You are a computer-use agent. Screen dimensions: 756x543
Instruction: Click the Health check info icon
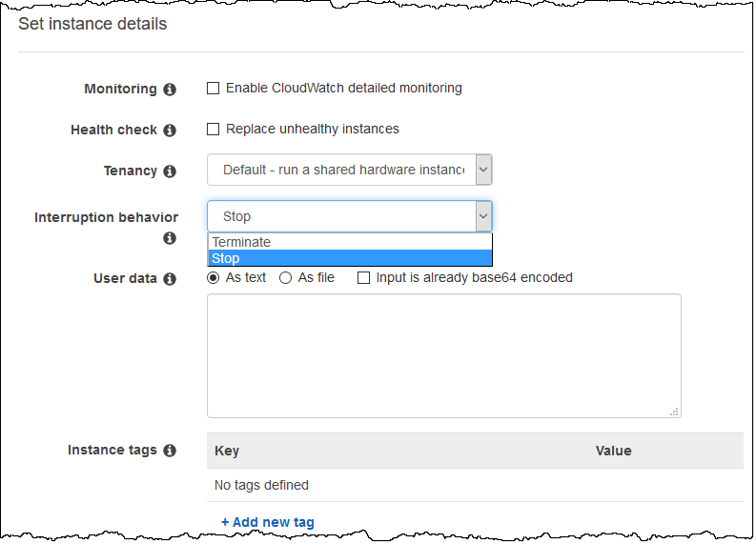170,131
